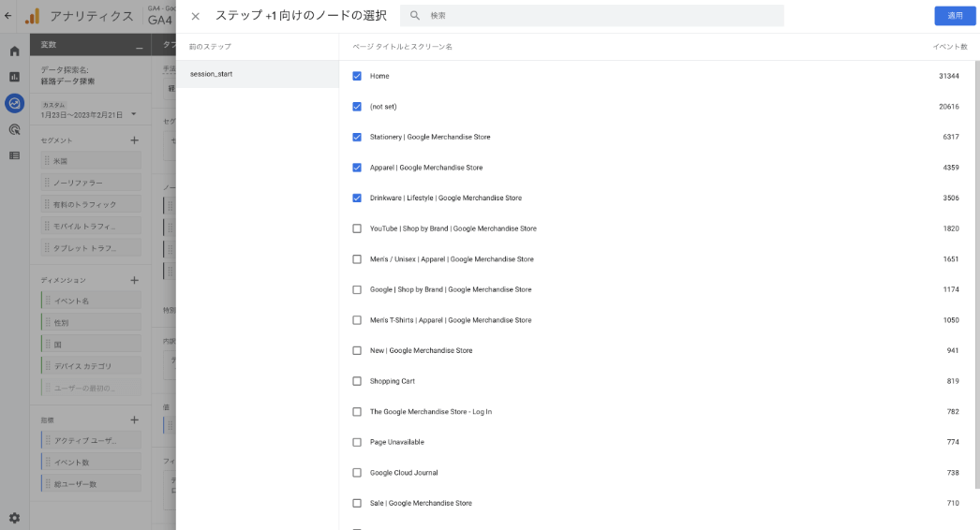The image size is (980, 530).
Task: Uncheck the (not set) checkbox
Action: coord(357,107)
